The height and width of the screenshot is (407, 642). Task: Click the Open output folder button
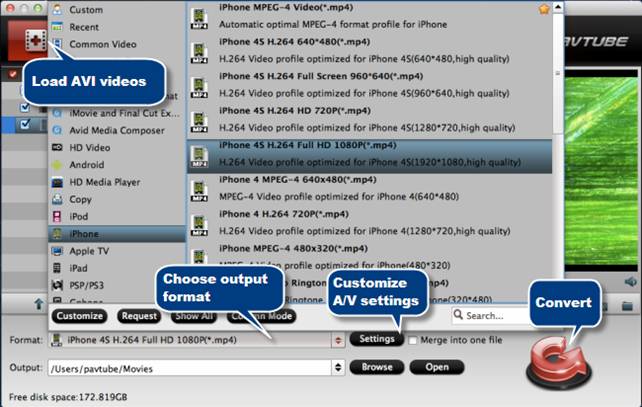(x=437, y=367)
